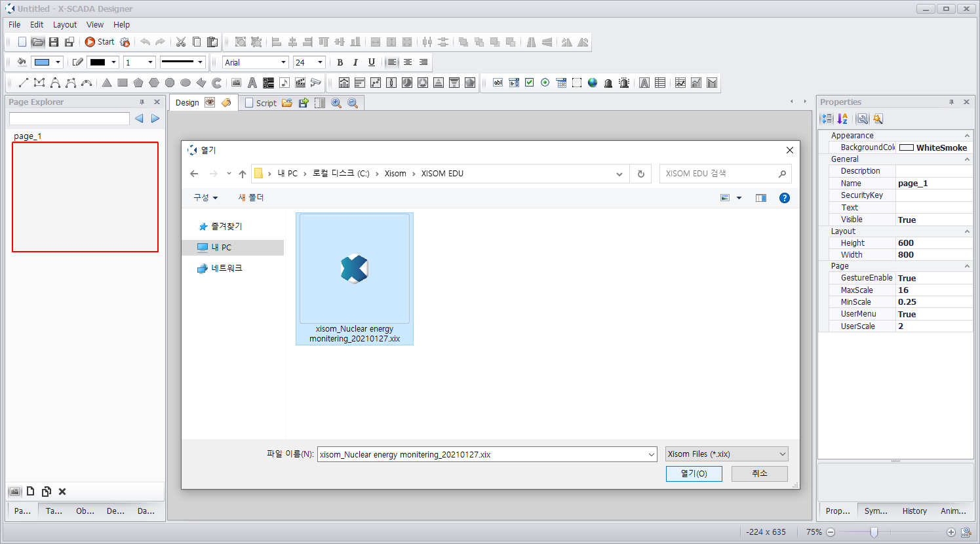Open the line thickness dropdown

(x=151, y=62)
